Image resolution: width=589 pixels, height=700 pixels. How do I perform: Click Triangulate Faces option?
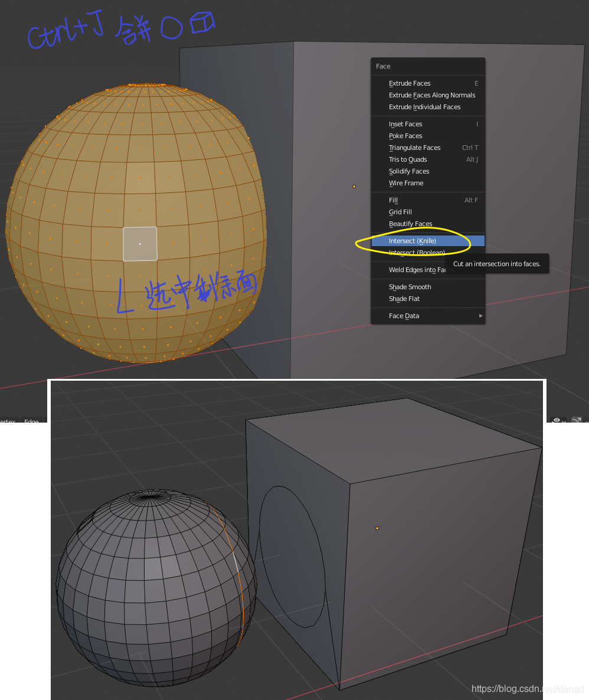[x=428, y=148]
